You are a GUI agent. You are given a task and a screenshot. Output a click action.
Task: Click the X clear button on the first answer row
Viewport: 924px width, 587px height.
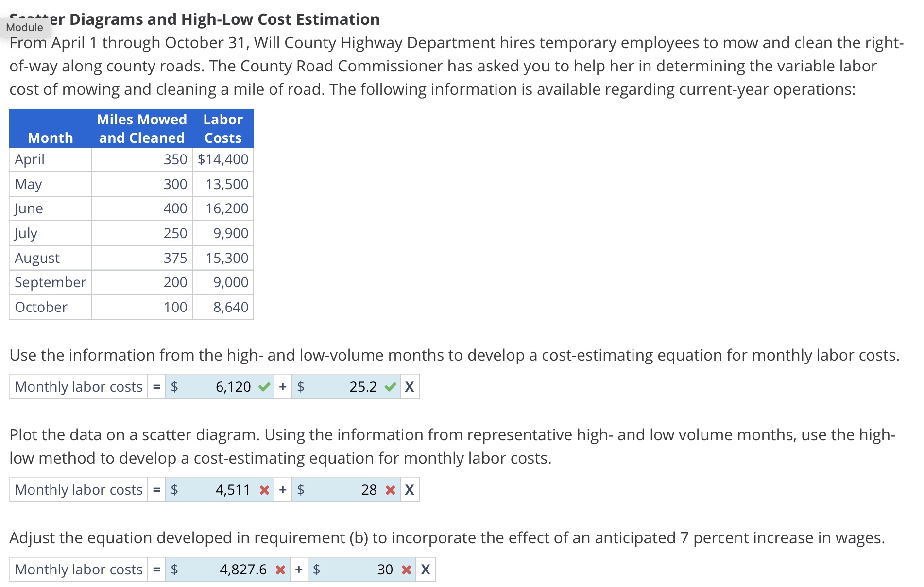point(410,387)
